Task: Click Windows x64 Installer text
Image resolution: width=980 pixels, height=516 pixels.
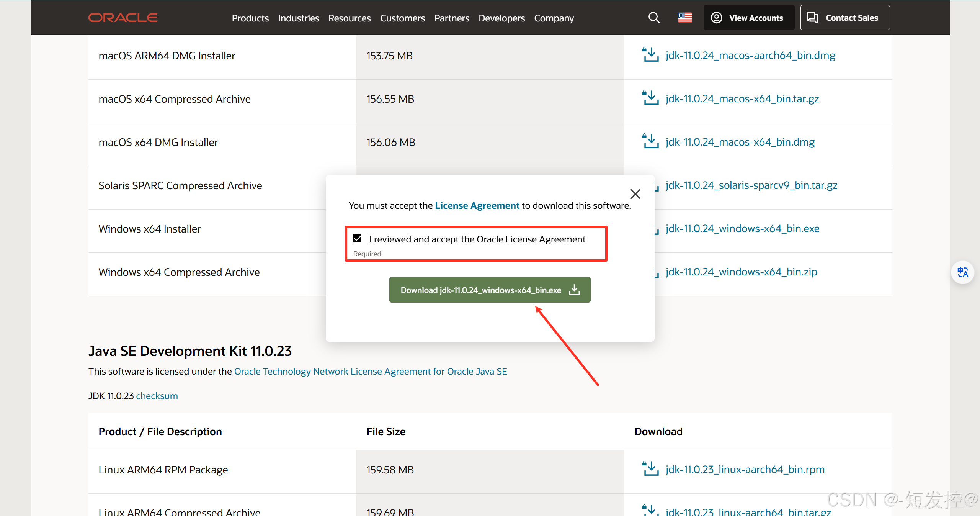Action: tap(150, 229)
